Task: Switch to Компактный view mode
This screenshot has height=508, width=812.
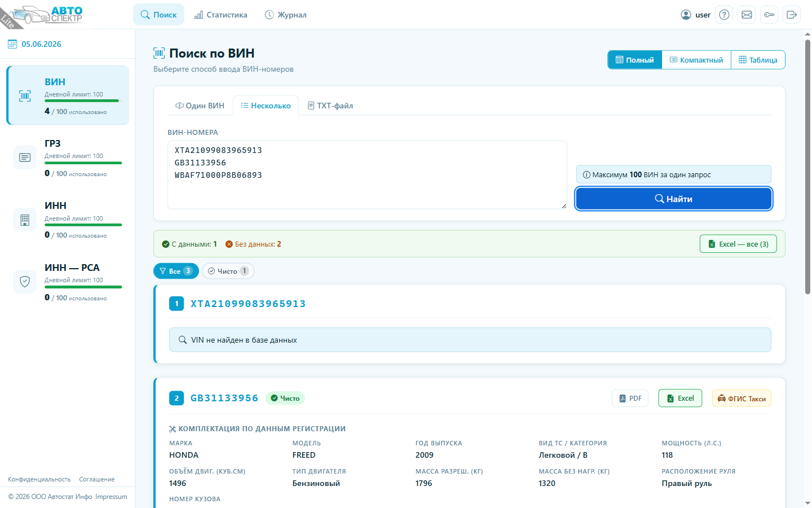Action: click(x=696, y=60)
